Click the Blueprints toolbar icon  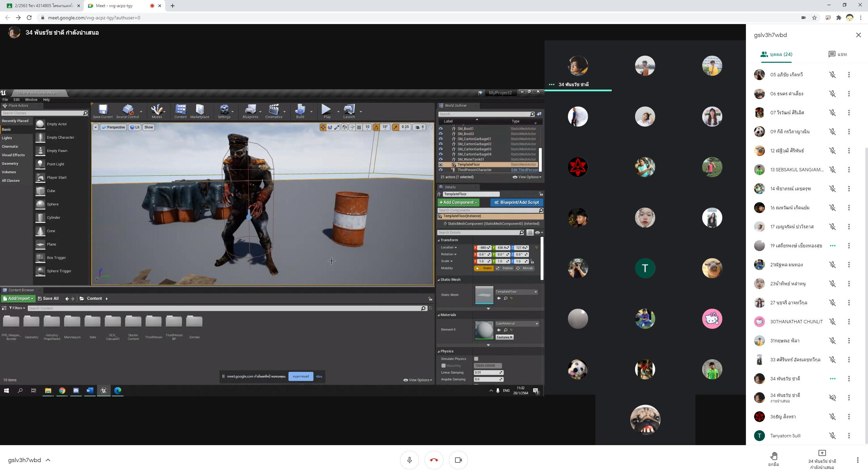250,111
